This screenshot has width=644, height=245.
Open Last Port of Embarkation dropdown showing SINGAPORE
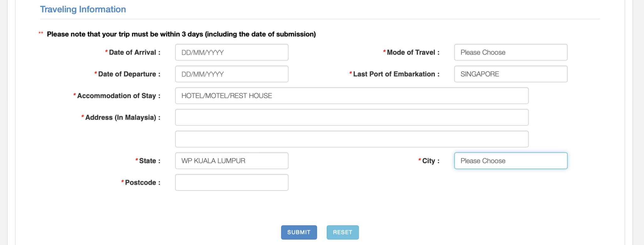(510, 74)
